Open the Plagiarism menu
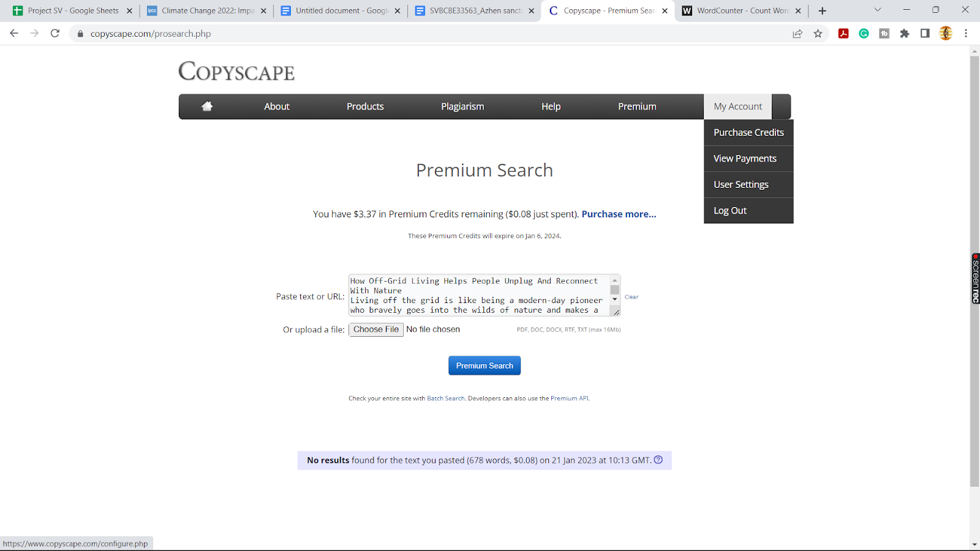This screenshot has height=551, width=980. (x=462, y=107)
